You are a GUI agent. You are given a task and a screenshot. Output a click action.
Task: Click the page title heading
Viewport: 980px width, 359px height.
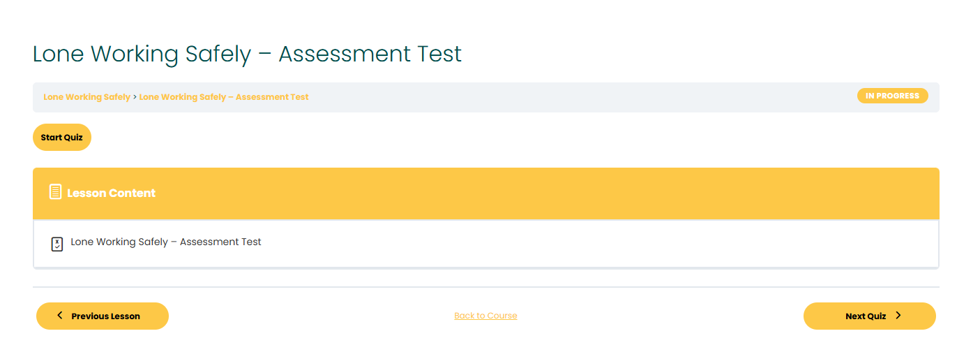pyautogui.click(x=248, y=54)
